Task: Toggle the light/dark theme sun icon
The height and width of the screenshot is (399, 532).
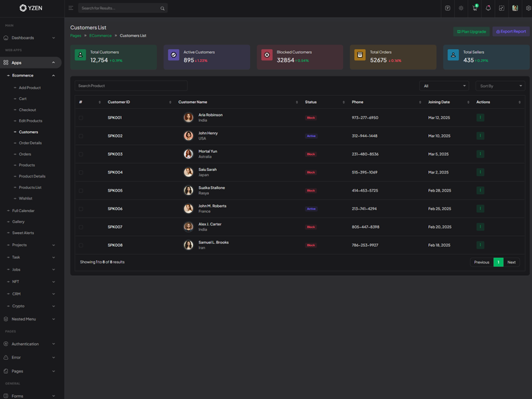Action: 461,8
